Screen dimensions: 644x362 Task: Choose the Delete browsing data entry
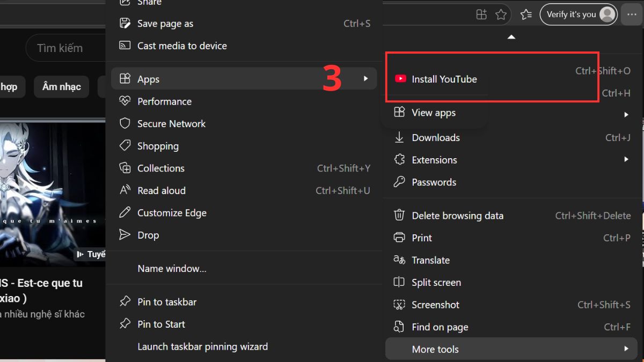[512, 215]
